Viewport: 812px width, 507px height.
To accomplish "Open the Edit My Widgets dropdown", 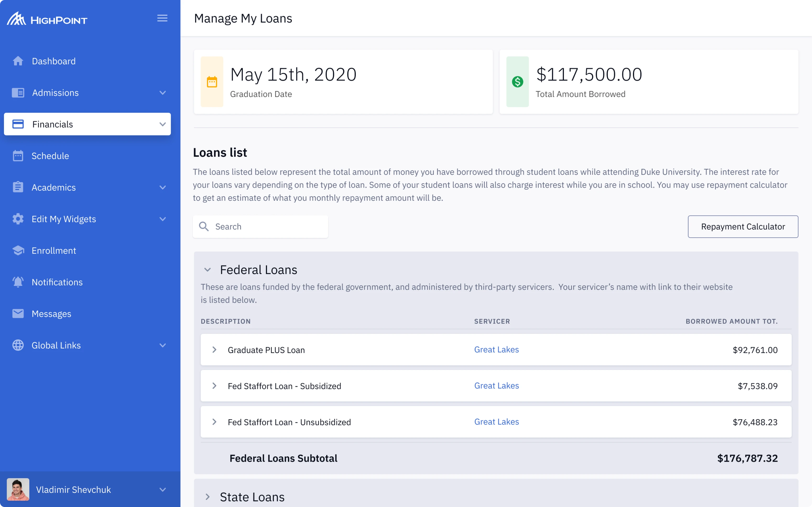I will (x=163, y=219).
